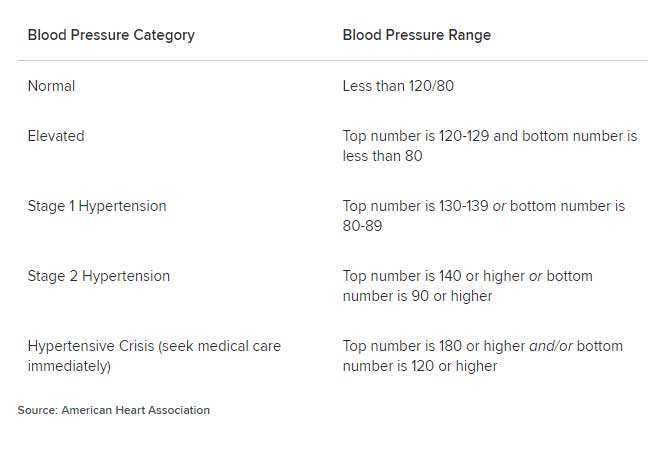Click the Blood Pressure Category column header

pos(111,35)
